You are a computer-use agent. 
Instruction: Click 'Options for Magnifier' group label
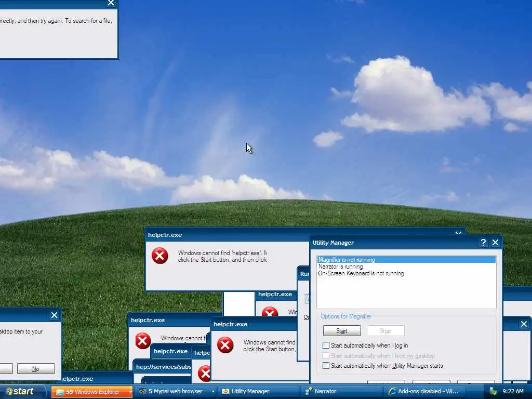tap(346, 316)
